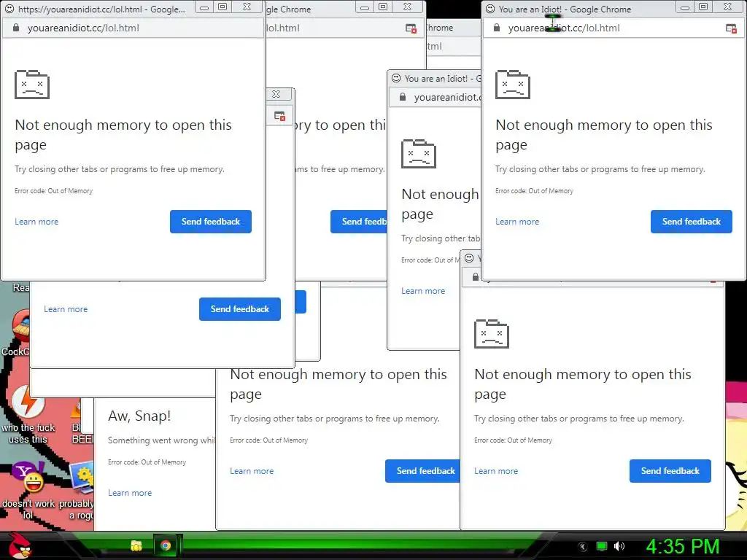Open Learn more on the Aw, Snap! page

pos(130,493)
